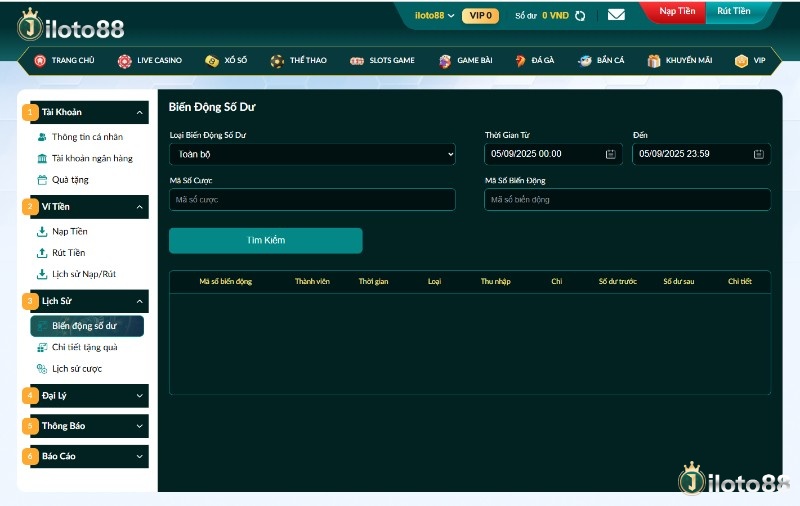This screenshot has height=506, width=800.
Task: Select the Biến động số dư sidebar item
Action: point(87,326)
